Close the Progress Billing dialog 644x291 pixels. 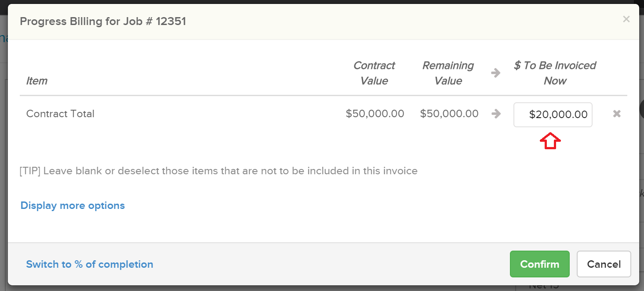(626, 19)
